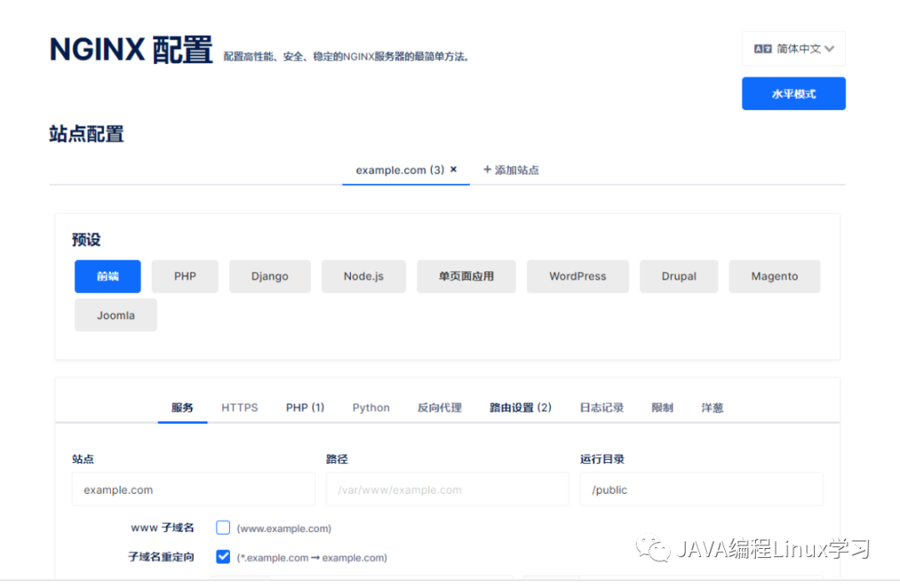
Task: Click the (www.example.com) label text
Action: point(284,528)
